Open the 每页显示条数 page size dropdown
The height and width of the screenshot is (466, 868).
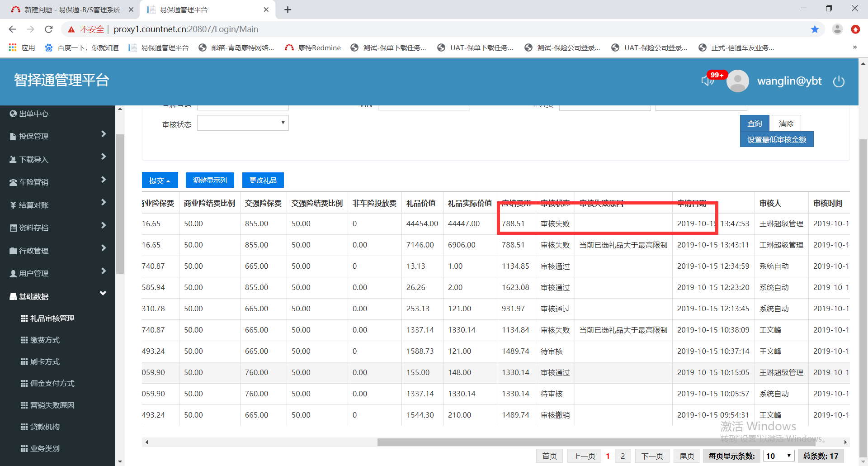click(x=778, y=456)
